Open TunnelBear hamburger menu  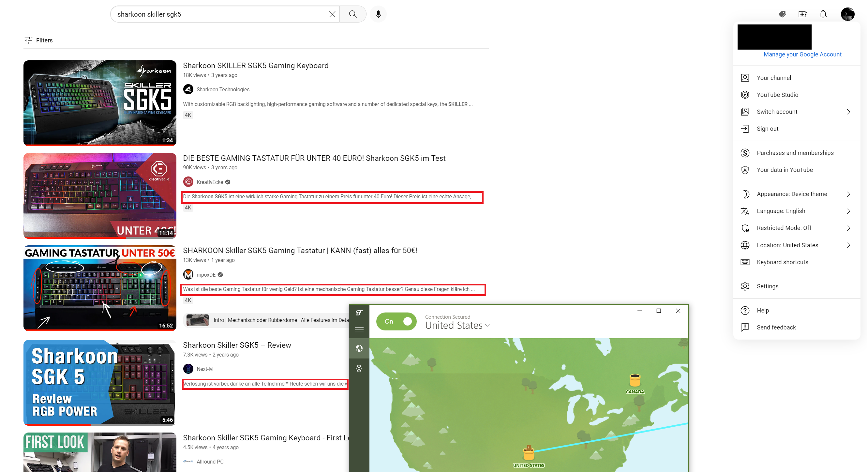pyautogui.click(x=359, y=330)
